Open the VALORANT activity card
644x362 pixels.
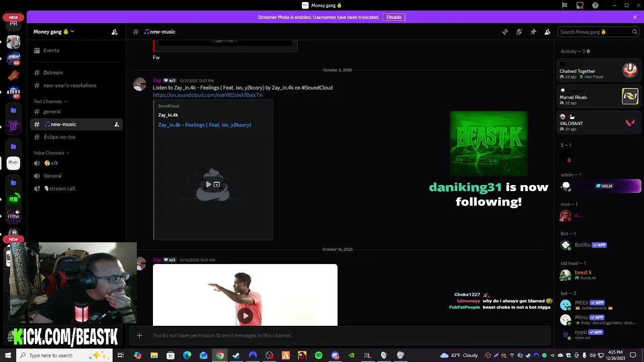click(599, 123)
